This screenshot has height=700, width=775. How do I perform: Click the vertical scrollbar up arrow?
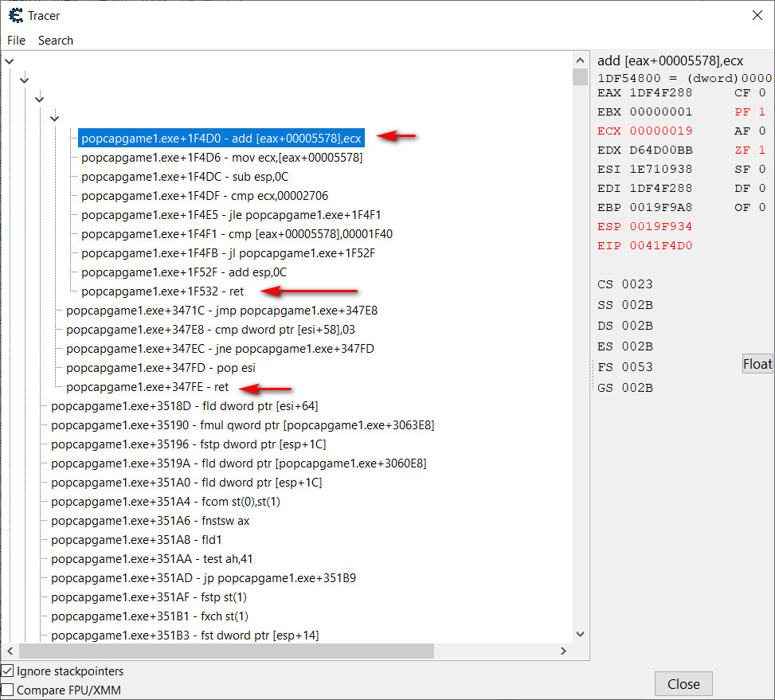point(581,61)
